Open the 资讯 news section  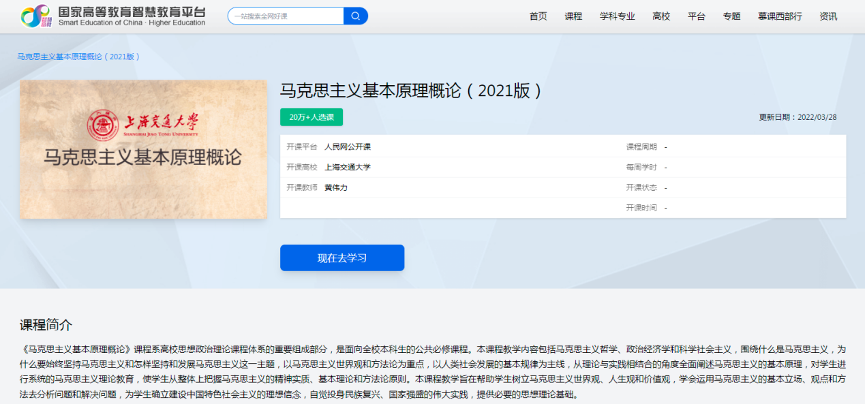[828, 16]
